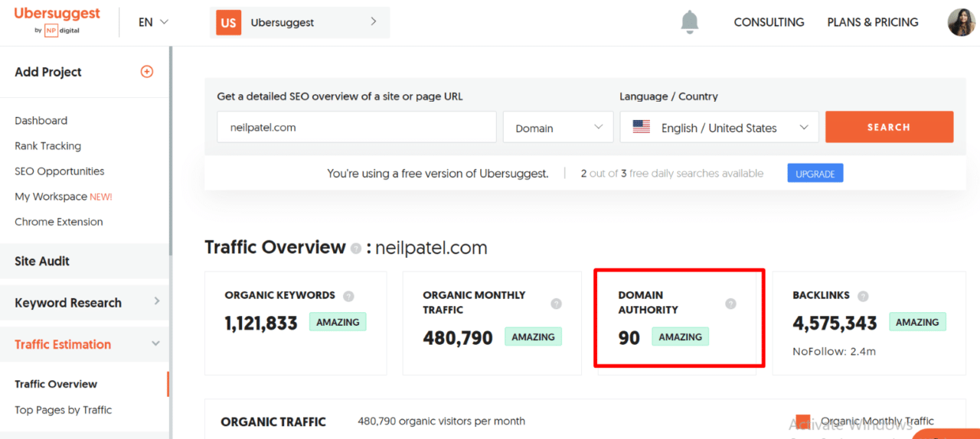Image resolution: width=980 pixels, height=439 pixels.
Task: Open the Consulting menu item
Action: tap(769, 22)
